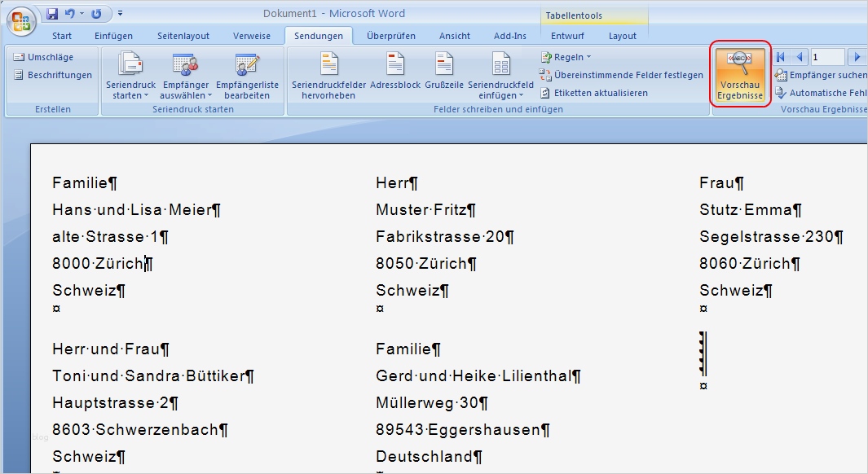Viewport: 868px width, 474px height.
Task: Open the Regeln dropdown
Action: (566, 57)
